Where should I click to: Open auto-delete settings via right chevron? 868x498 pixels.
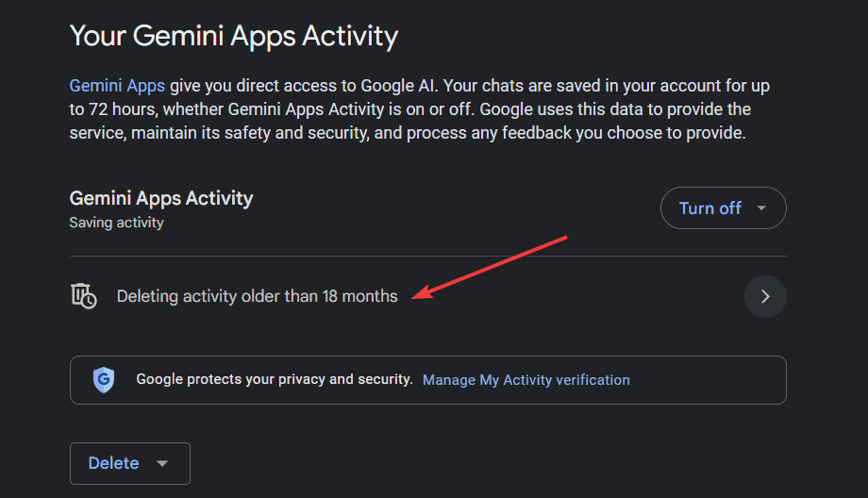765,296
